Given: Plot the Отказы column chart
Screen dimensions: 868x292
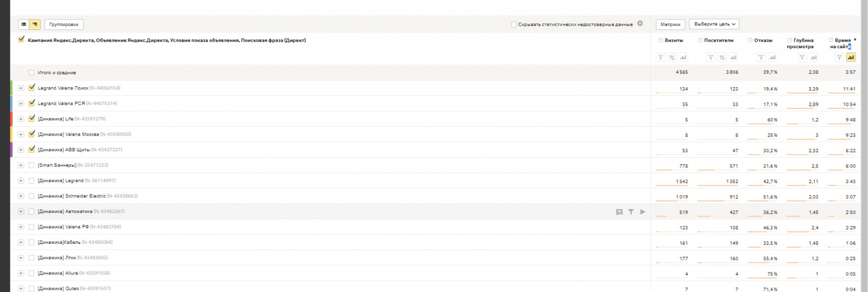Looking at the screenshot, I should [x=773, y=57].
